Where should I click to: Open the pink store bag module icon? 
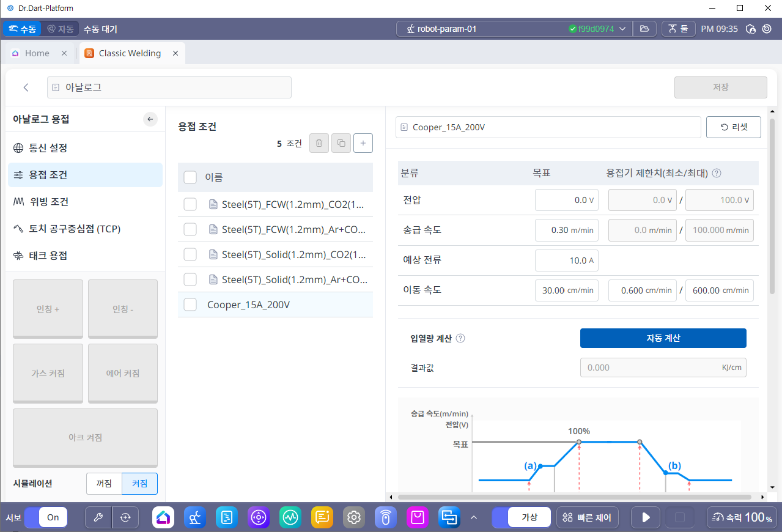418,517
